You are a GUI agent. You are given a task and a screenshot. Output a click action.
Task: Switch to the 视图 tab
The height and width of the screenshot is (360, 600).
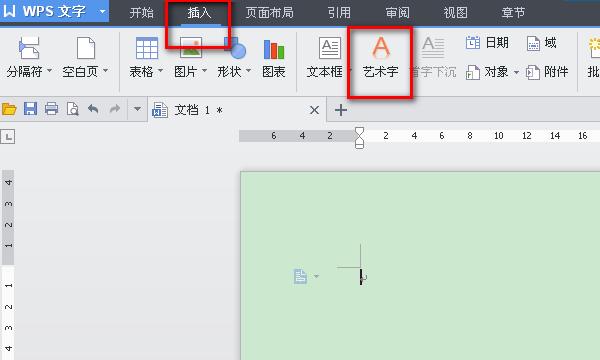point(455,13)
